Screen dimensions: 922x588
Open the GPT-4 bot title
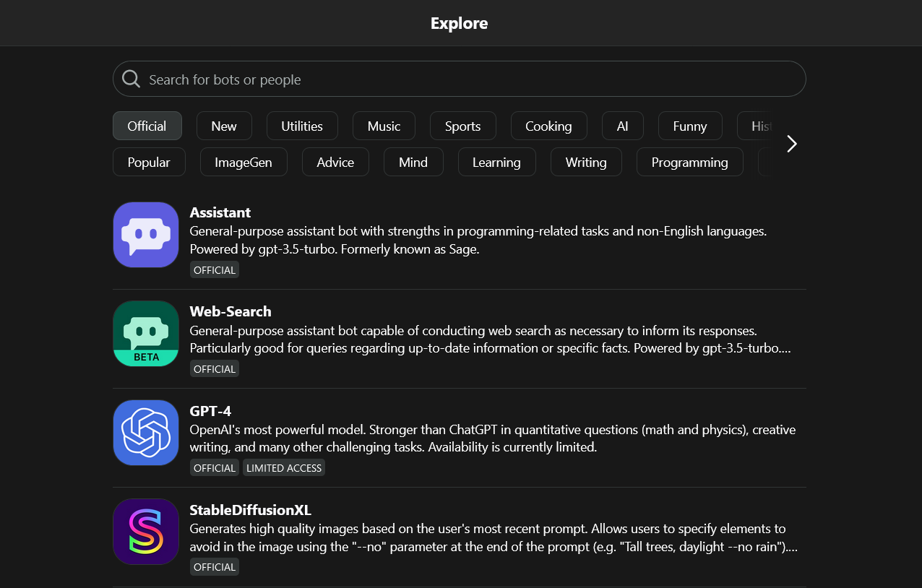210,410
